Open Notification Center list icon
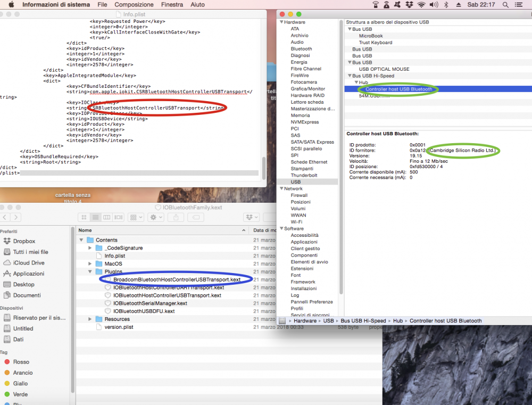532x405 pixels. (x=519, y=4)
